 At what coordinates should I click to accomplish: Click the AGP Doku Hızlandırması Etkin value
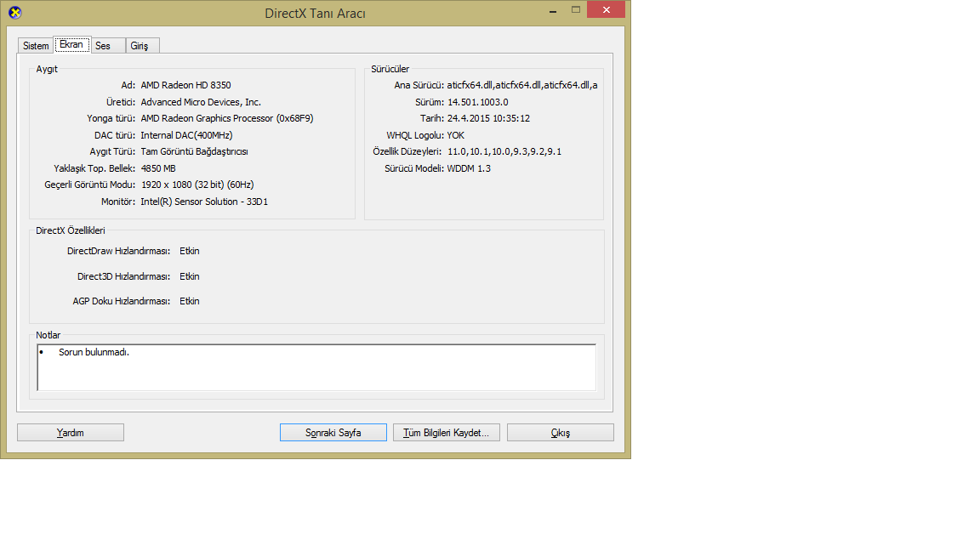pyautogui.click(x=190, y=300)
